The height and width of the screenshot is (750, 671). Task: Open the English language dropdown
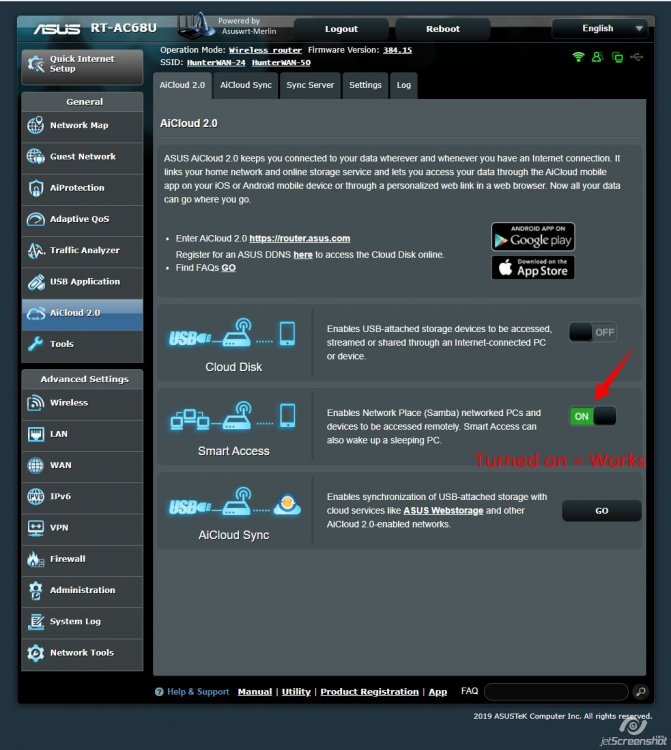[599, 29]
